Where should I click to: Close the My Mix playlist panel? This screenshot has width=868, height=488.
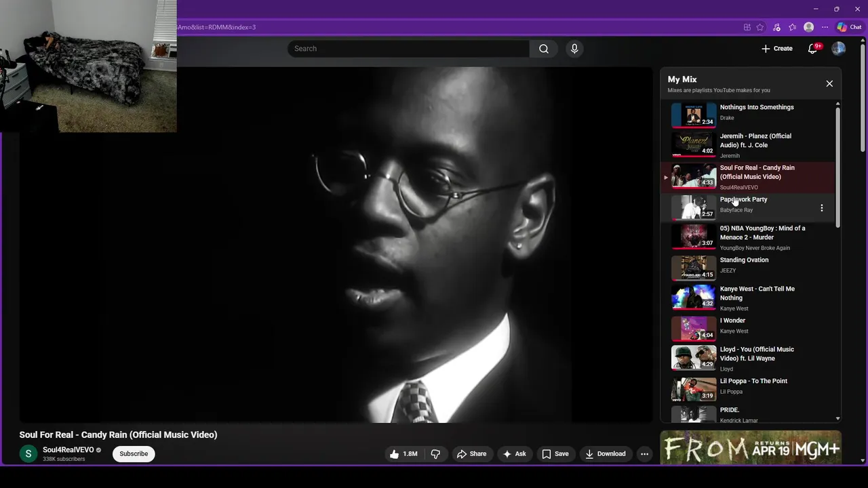pos(829,83)
